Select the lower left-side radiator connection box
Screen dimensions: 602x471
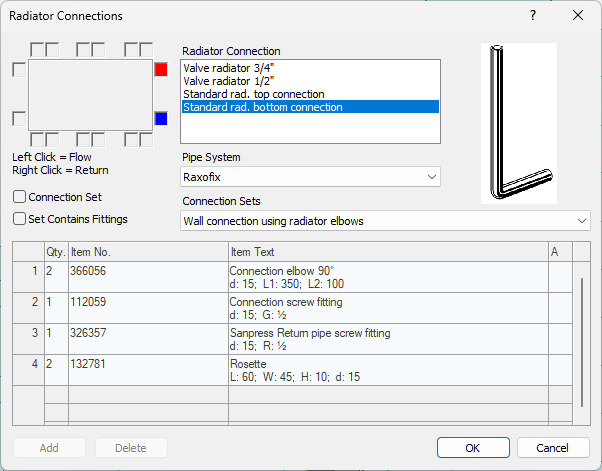(x=19, y=119)
